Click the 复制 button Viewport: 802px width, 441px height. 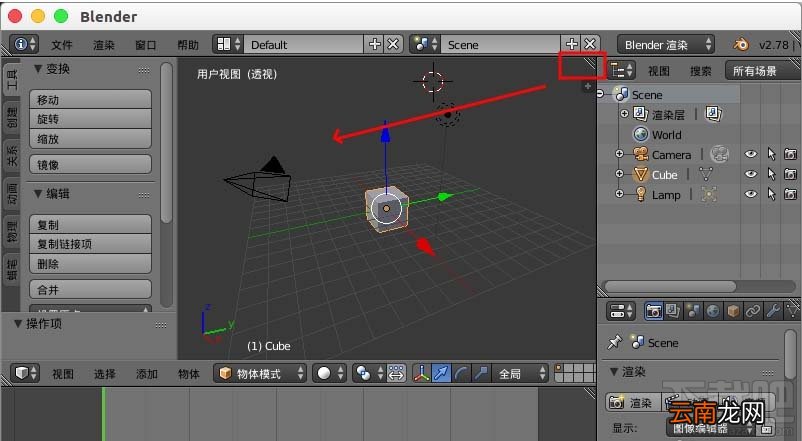(x=91, y=225)
